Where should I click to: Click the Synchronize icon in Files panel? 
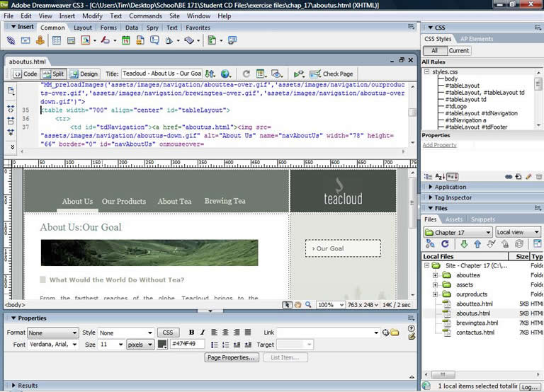click(x=519, y=243)
